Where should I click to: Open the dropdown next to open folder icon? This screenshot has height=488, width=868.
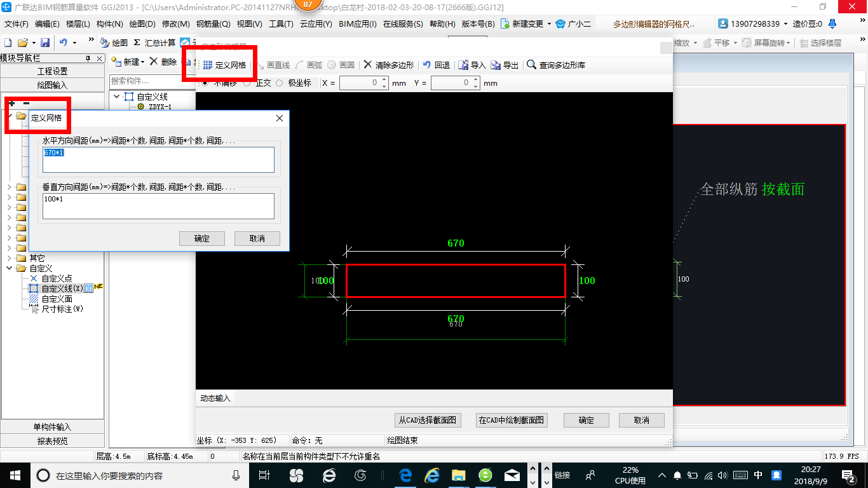pos(33,43)
